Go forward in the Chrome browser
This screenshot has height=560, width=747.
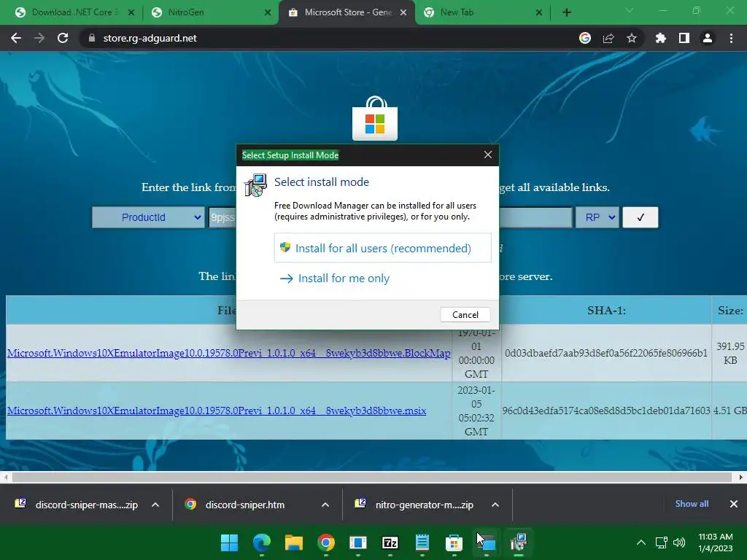point(39,38)
